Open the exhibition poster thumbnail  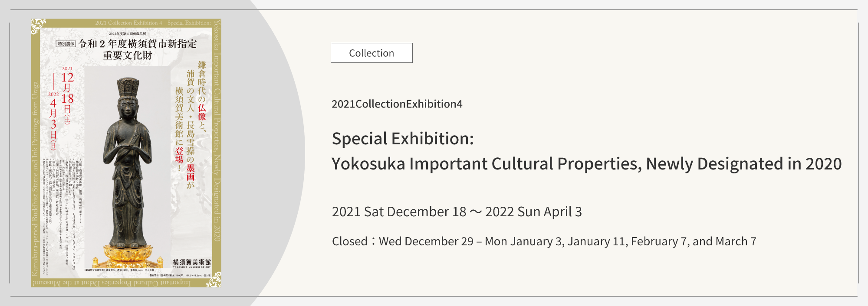point(126,153)
